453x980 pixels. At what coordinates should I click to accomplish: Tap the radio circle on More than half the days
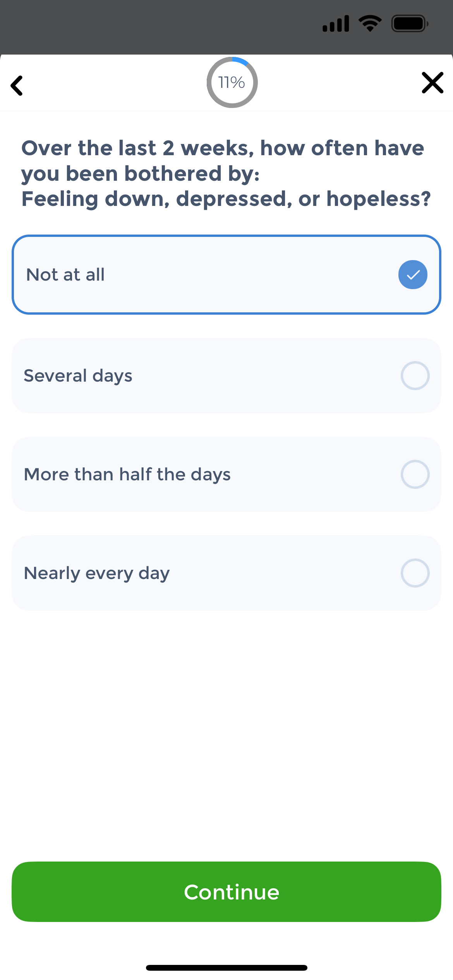coord(415,474)
